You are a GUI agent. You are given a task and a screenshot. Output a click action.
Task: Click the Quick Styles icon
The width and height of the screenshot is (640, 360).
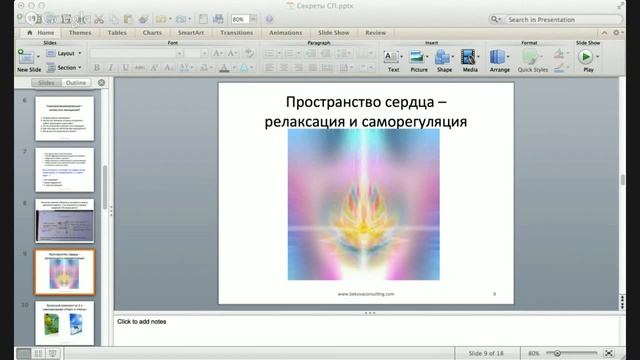click(x=530, y=57)
